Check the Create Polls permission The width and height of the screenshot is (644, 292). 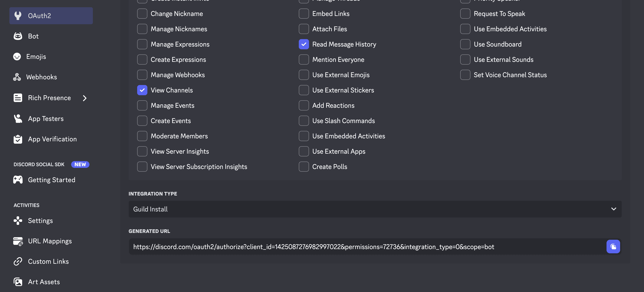[304, 166]
